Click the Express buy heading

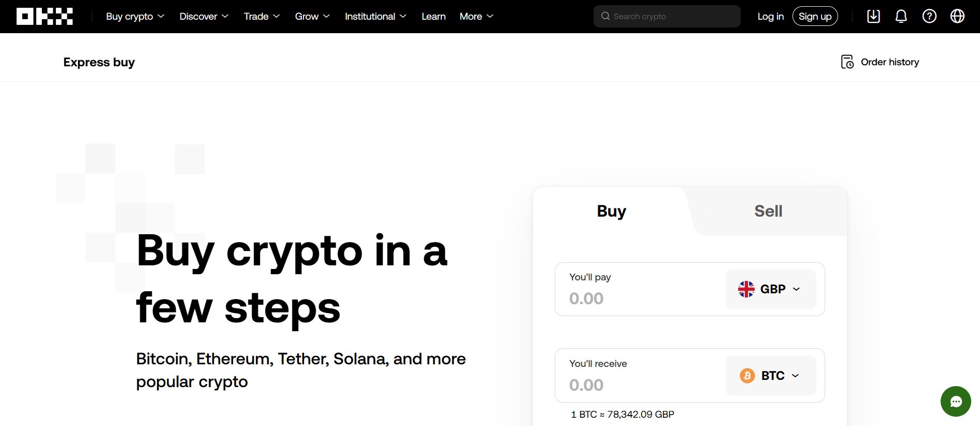[x=99, y=62]
